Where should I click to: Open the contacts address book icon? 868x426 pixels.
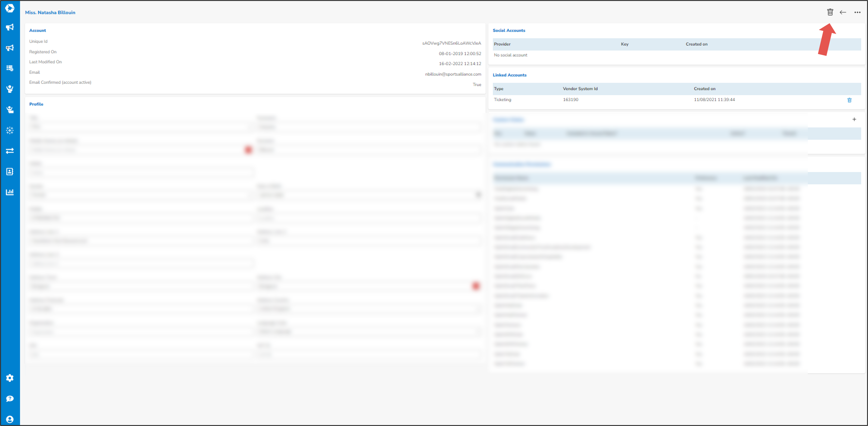10,172
